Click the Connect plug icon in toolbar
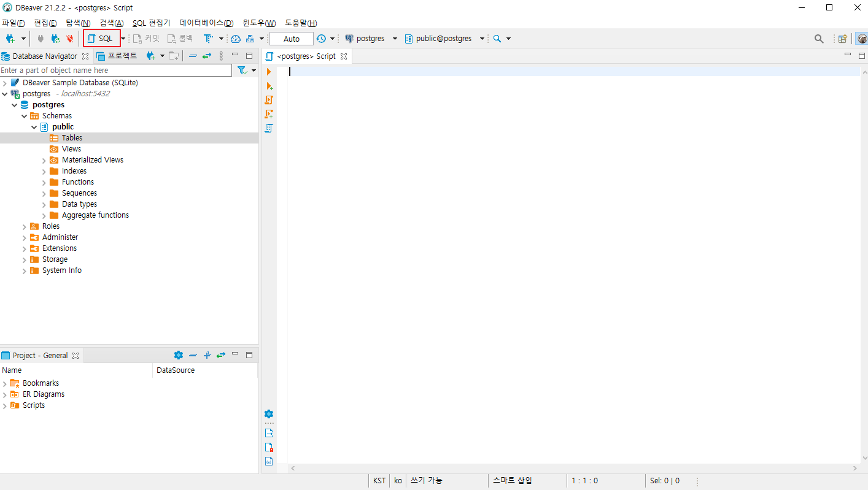The width and height of the screenshot is (868, 490). tap(41, 39)
